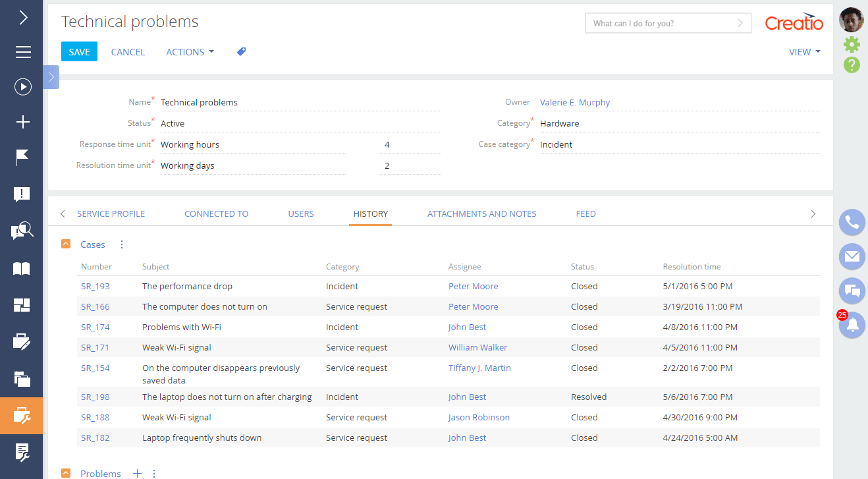This screenshot has height=479, width=868.
Task: Click the green settings gear icon
Action: coord(852,44)
